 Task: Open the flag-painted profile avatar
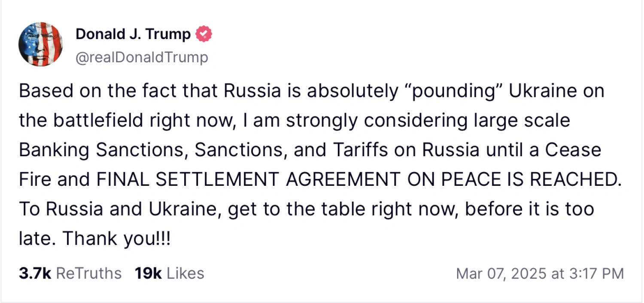[40, 44]
